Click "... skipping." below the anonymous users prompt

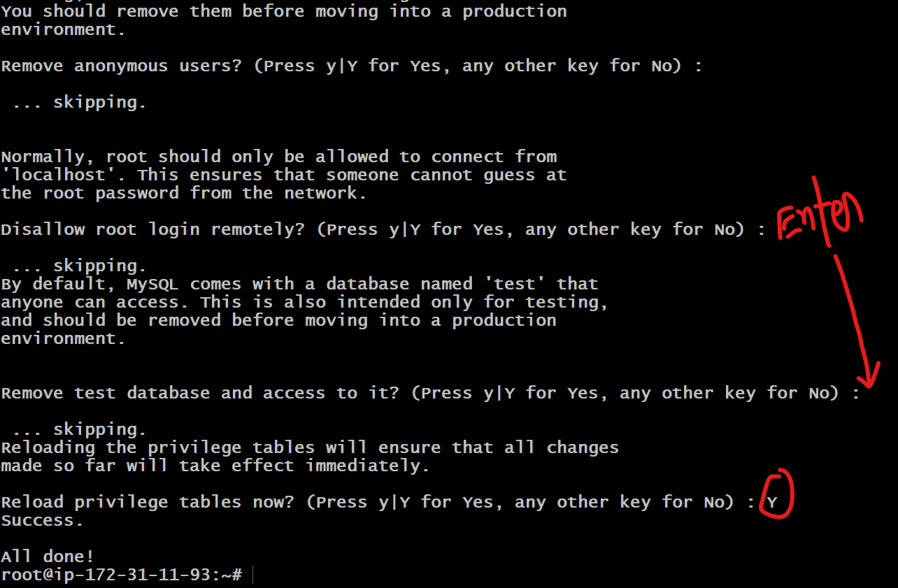click(x=79, y=102)
